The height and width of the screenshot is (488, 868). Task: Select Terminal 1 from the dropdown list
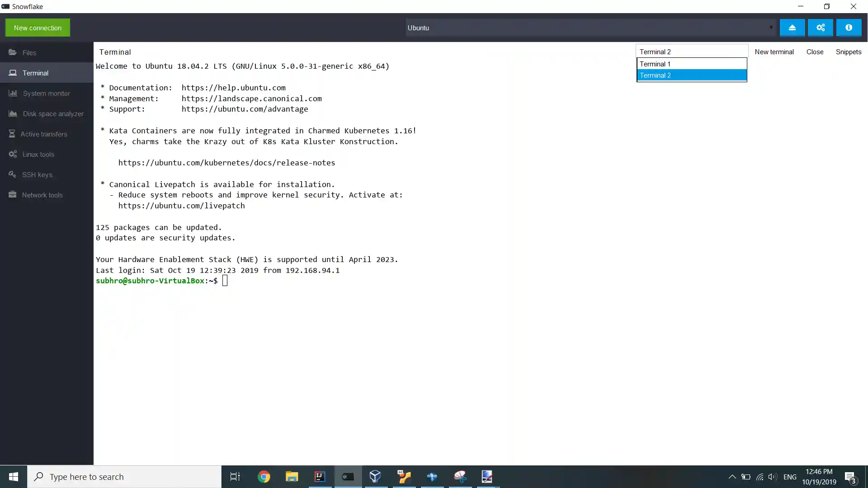click(691, 64)
